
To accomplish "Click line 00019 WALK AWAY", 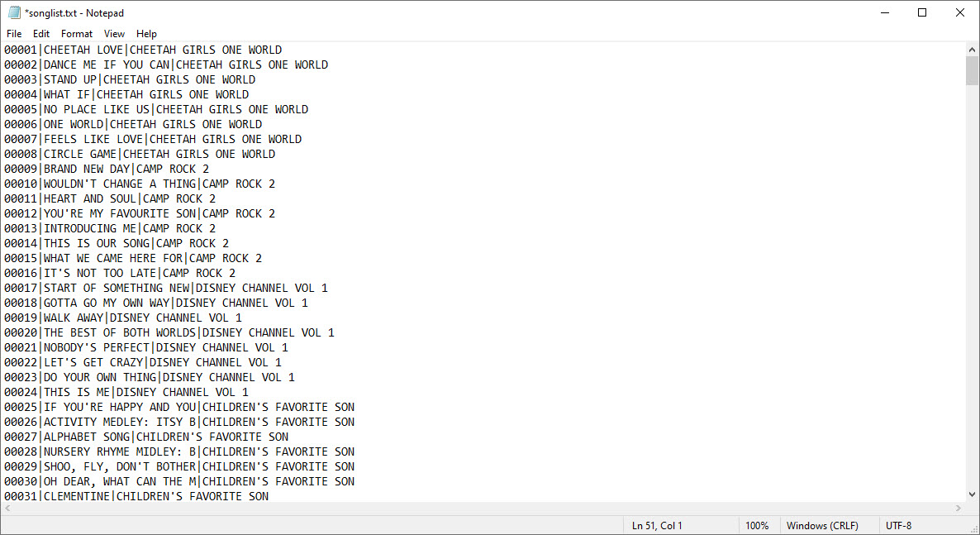I will 123,318.
